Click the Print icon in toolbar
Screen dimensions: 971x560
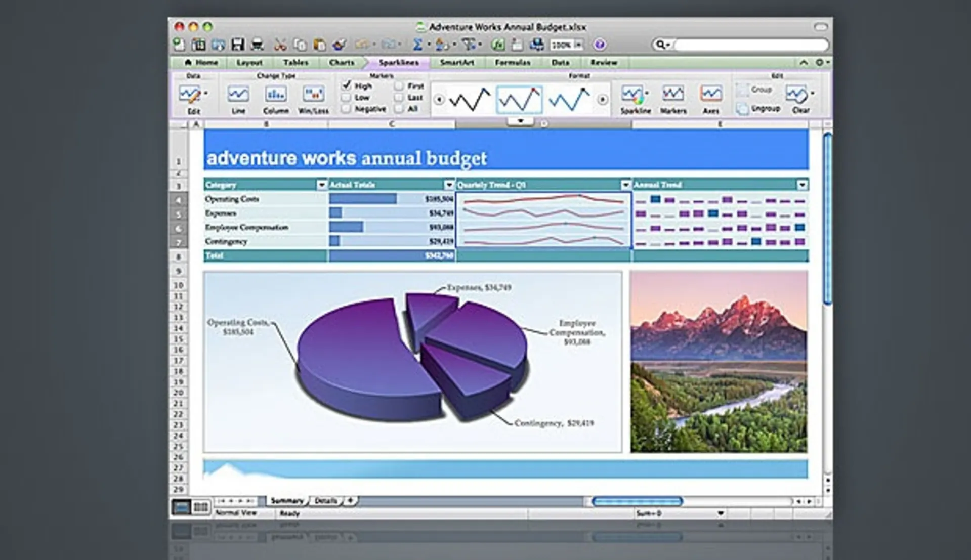[x=258, y=45]
